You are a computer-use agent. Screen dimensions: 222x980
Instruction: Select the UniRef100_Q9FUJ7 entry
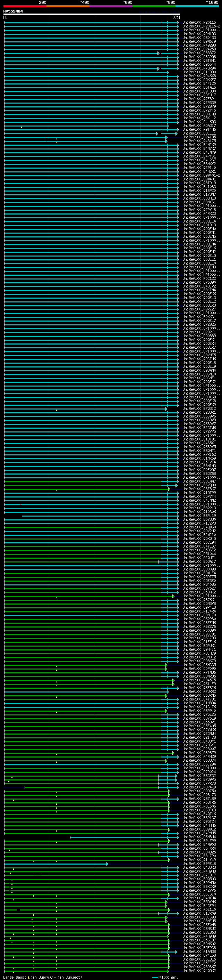(x=199, y=95)
